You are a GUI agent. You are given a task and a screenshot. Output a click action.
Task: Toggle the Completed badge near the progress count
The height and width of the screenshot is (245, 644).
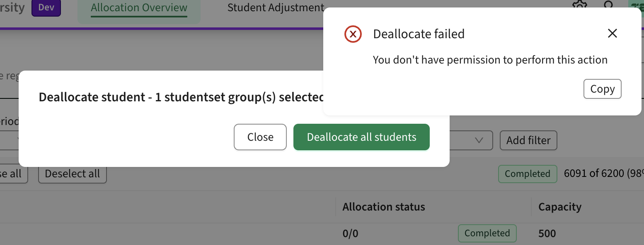[x=527, y=174]
